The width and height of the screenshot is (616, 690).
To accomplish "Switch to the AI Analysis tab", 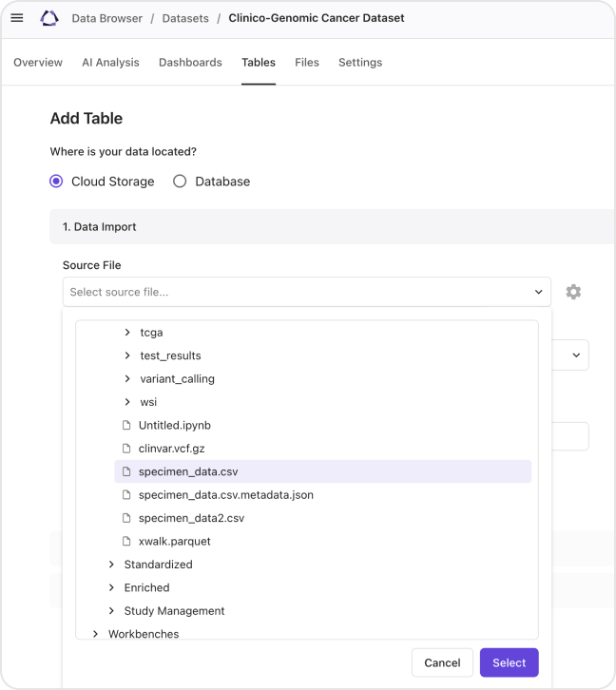I will (x=110, y=63).
